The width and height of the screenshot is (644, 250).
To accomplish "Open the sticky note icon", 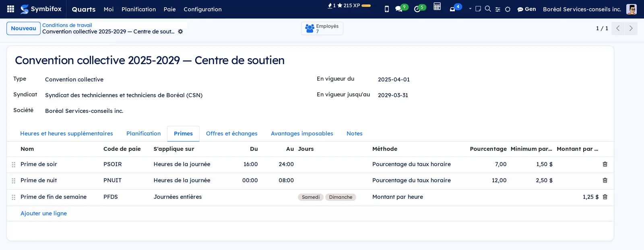I will (478, 8).
